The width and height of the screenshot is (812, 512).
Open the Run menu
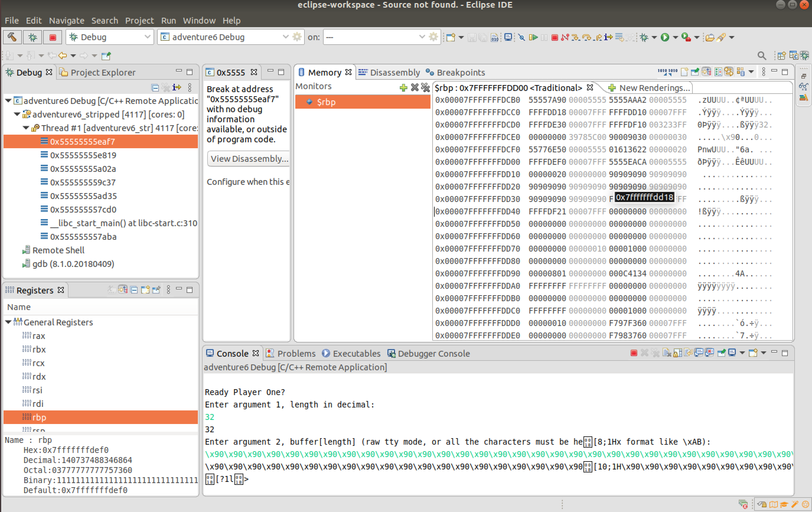tap(168, 21)
